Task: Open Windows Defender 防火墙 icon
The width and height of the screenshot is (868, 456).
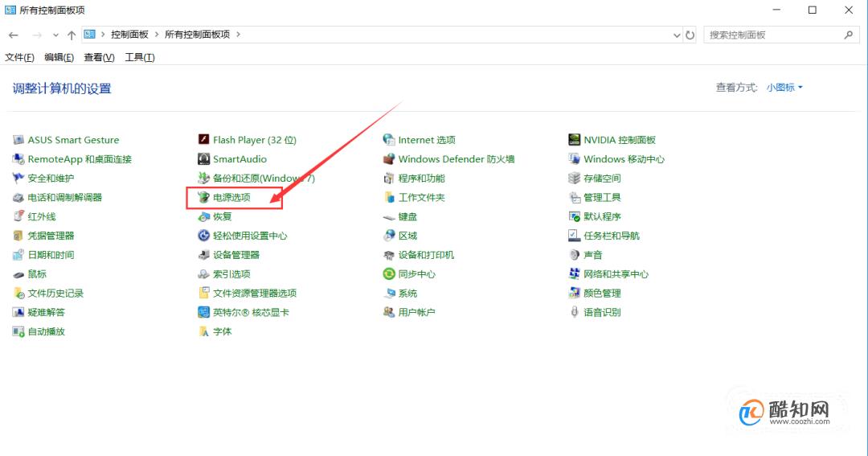Action: pyautogui.click(x=389, y=159)
